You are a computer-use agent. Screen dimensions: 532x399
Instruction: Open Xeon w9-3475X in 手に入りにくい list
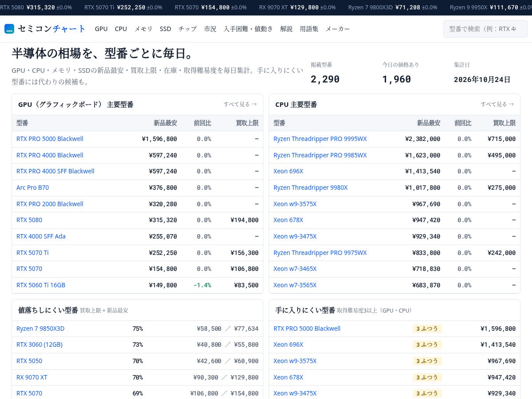pyautogui.click(x=295, y=393)
